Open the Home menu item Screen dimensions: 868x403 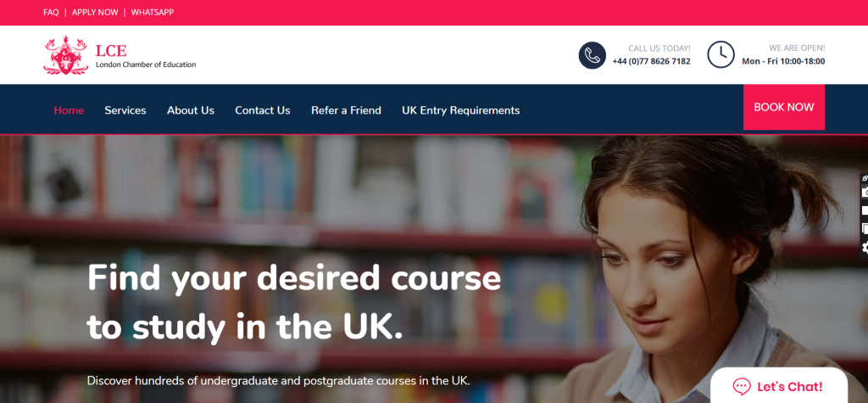coord(69,110)
